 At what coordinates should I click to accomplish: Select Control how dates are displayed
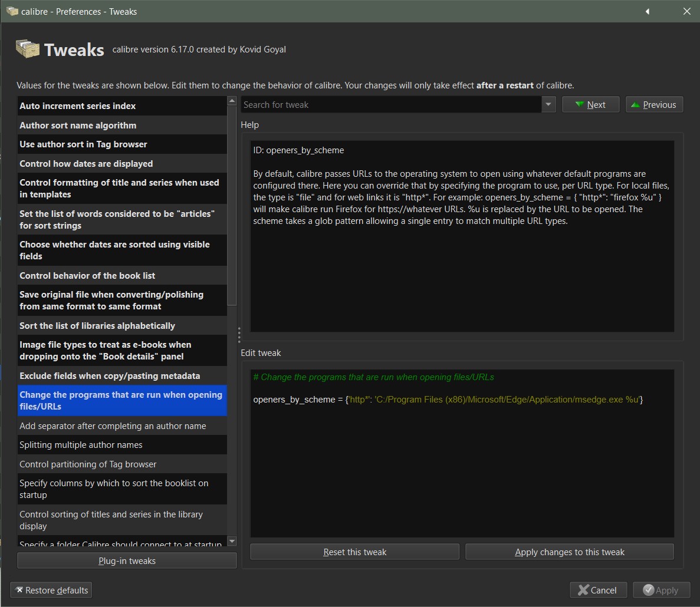(x=122, y=164)
